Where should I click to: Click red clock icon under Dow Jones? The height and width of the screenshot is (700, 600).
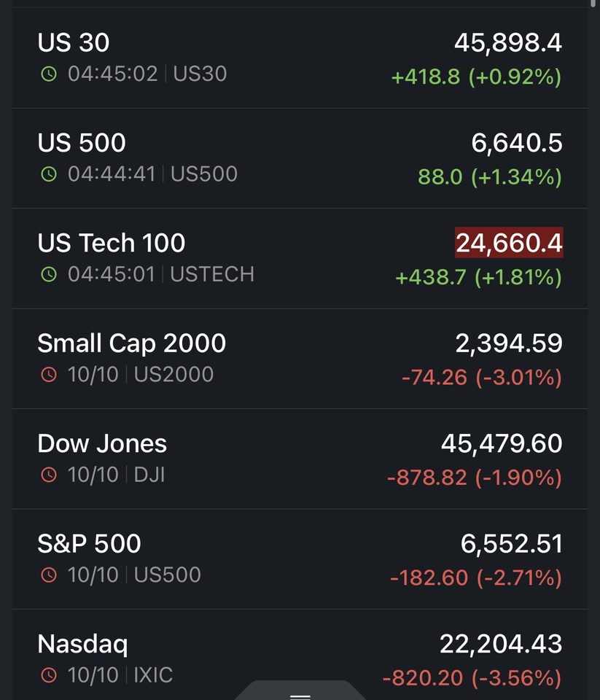click(x=48, y=475)
